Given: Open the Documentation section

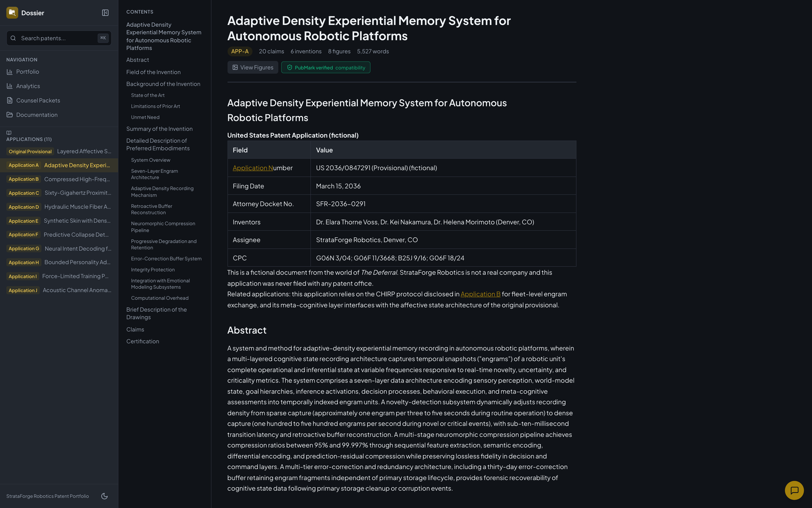Looking at the screenshot, I should coord(59,115).
